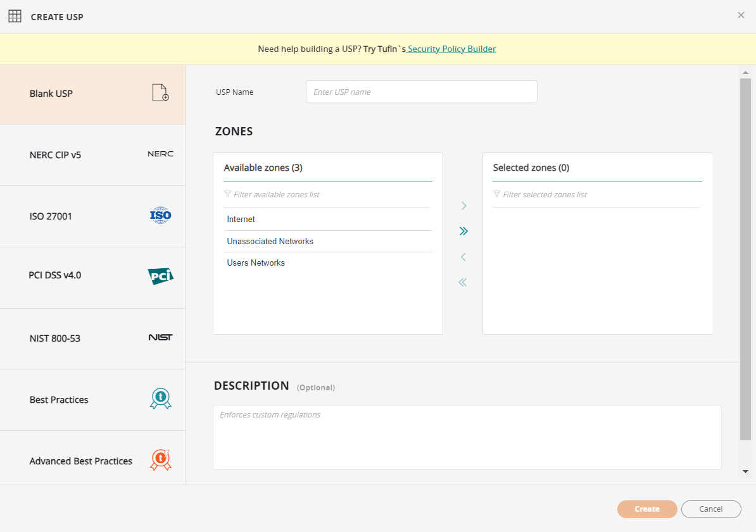Viewport: 756px width, 532px height.
Task: Select the NERC CIP v5 template
Action: point(56,155)
